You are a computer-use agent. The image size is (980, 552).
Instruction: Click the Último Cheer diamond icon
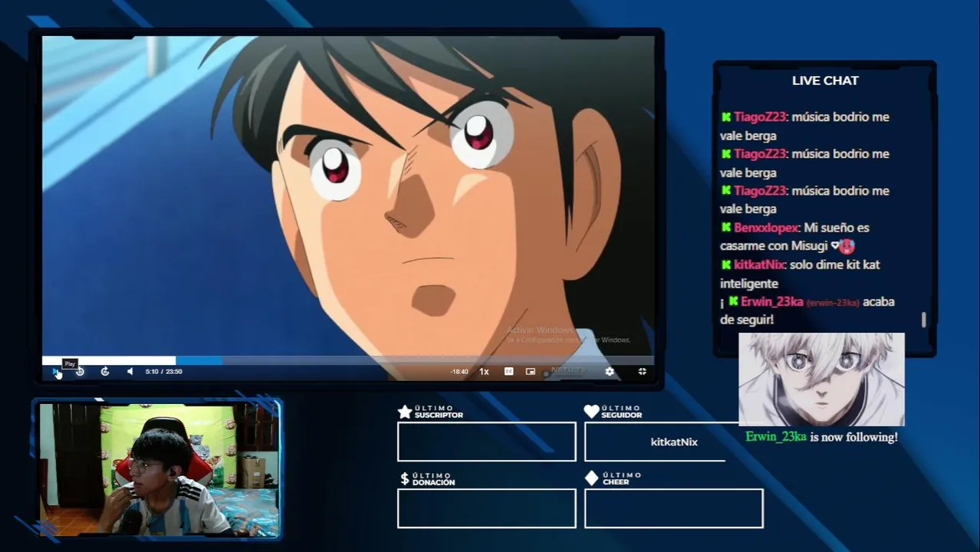591,478
